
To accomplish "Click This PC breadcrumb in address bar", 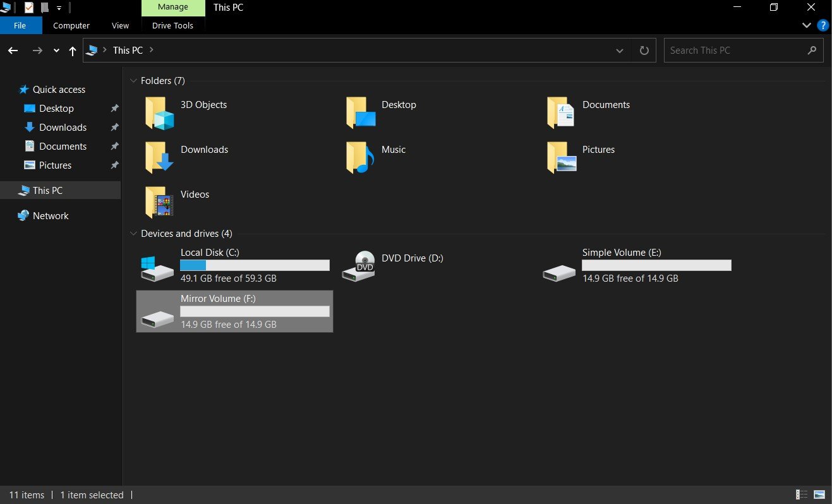I will point(128,51).
